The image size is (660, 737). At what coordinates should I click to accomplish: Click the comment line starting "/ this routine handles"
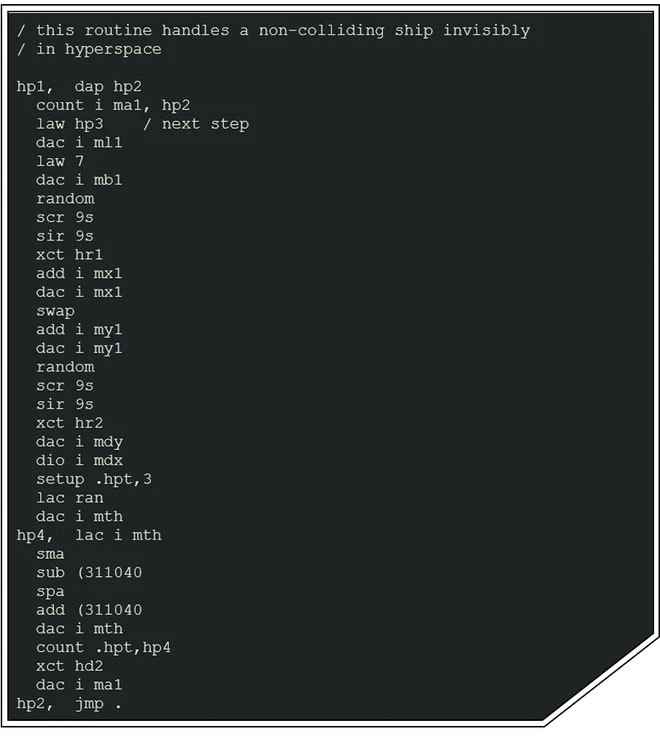(x=273, y=30)
